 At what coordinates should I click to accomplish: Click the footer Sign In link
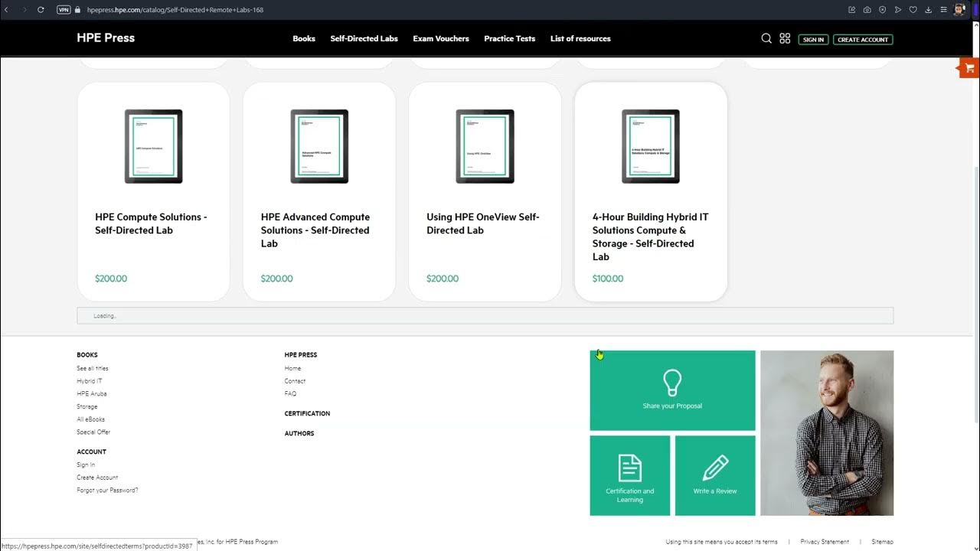[86, 465]
